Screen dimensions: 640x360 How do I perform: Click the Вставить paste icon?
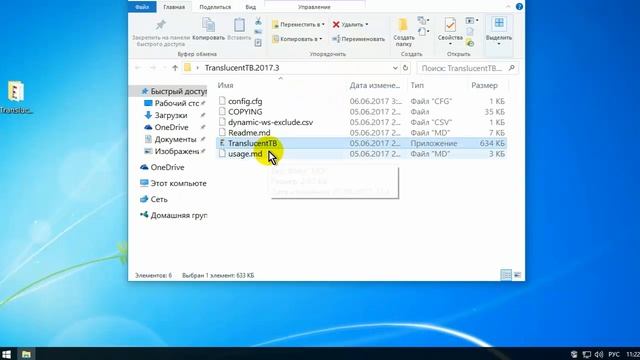click(x=239, y=25)
